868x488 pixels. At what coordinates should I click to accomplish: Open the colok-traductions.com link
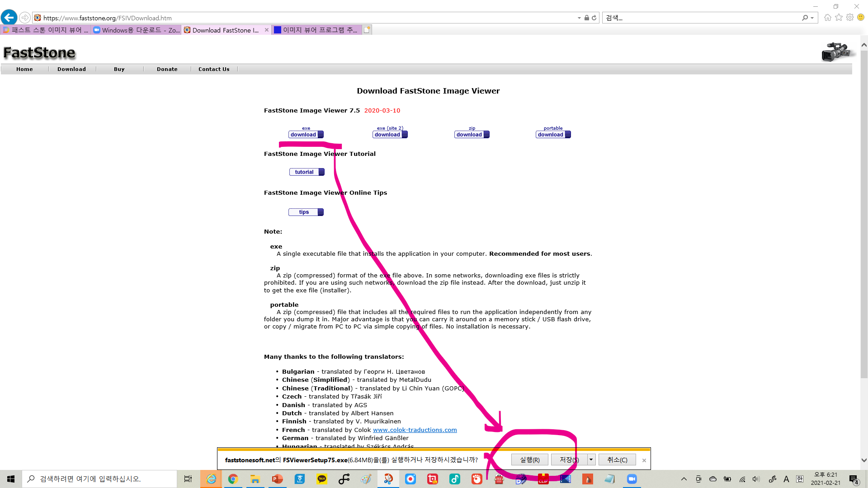coord(415,430)
